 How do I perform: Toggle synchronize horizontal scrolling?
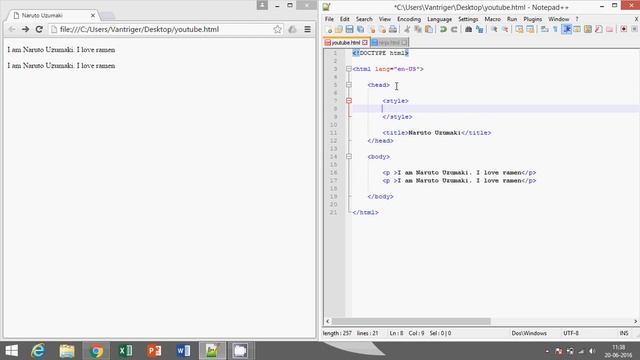tap(530, 29)
